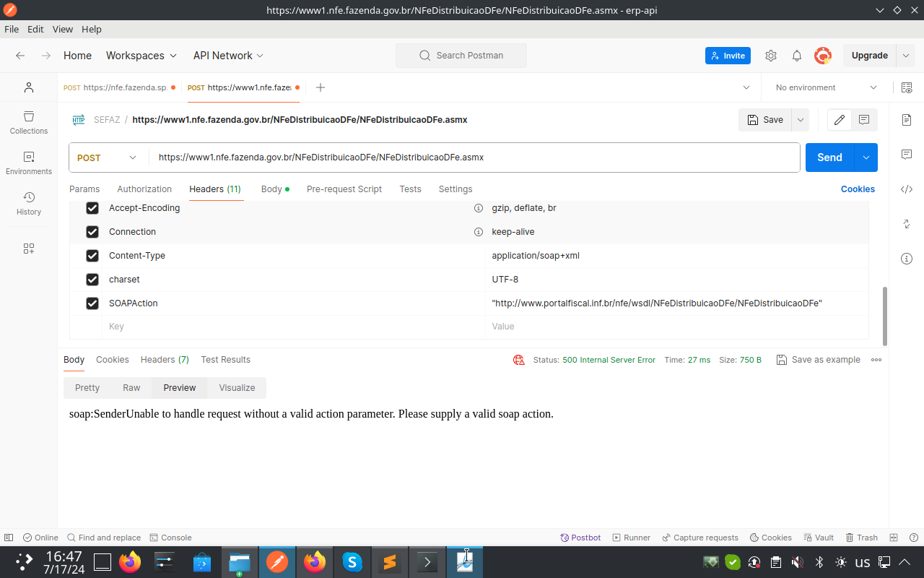Launch Firefox from the taskbar
The height and width of the screenshot is (578, 924).
(x=130, y=562)
